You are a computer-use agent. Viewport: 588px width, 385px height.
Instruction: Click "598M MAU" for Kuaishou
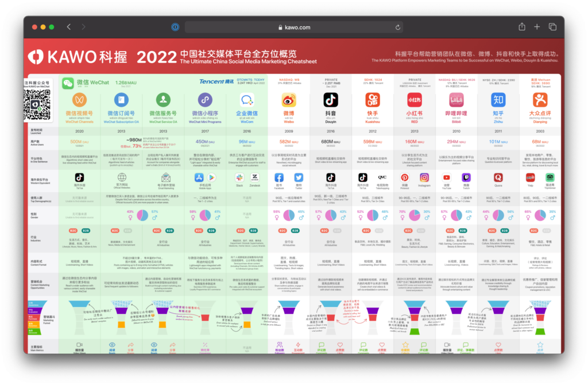click(x=372, y=142)
